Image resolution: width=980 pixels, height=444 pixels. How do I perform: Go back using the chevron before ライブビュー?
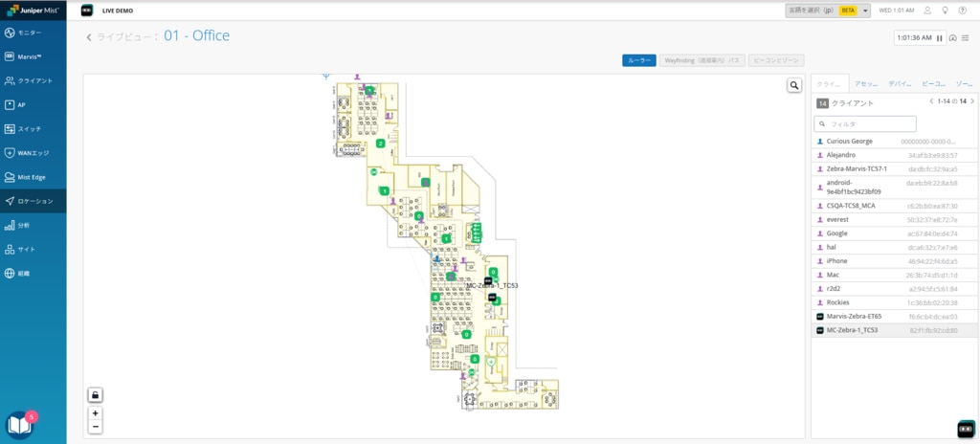(89, 37)
